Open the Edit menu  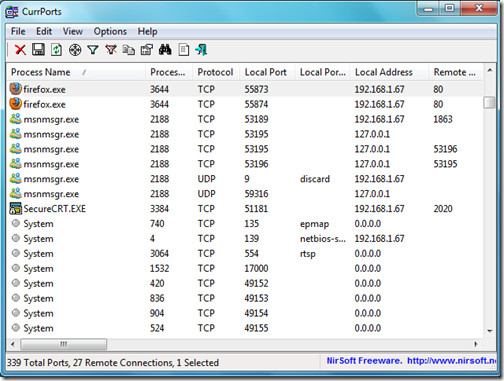44,31
